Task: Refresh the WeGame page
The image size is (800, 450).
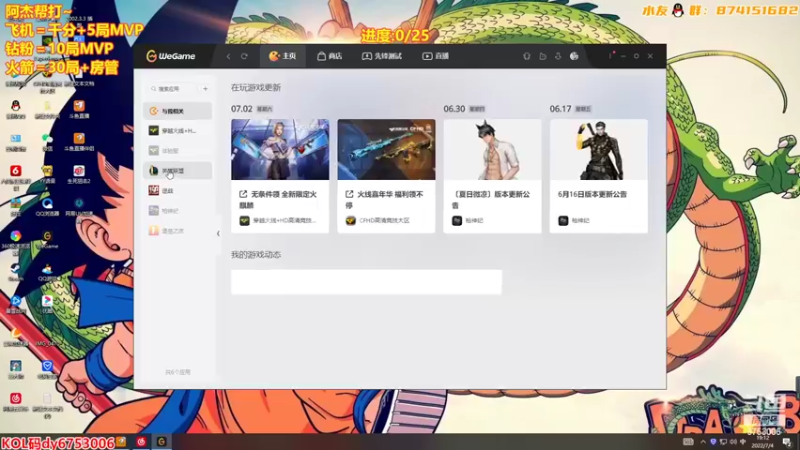Action: coord(244,56)
